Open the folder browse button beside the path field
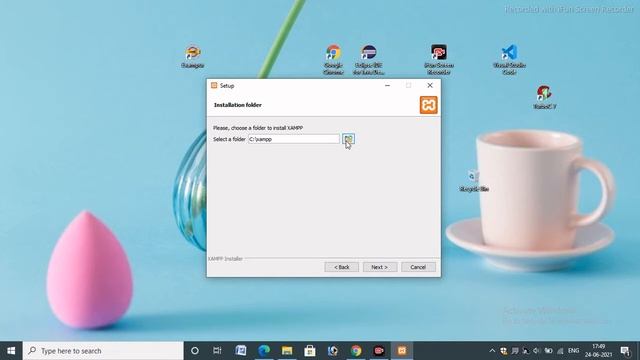The width and height of the screenshot is (640, 360). click(348, 139)
